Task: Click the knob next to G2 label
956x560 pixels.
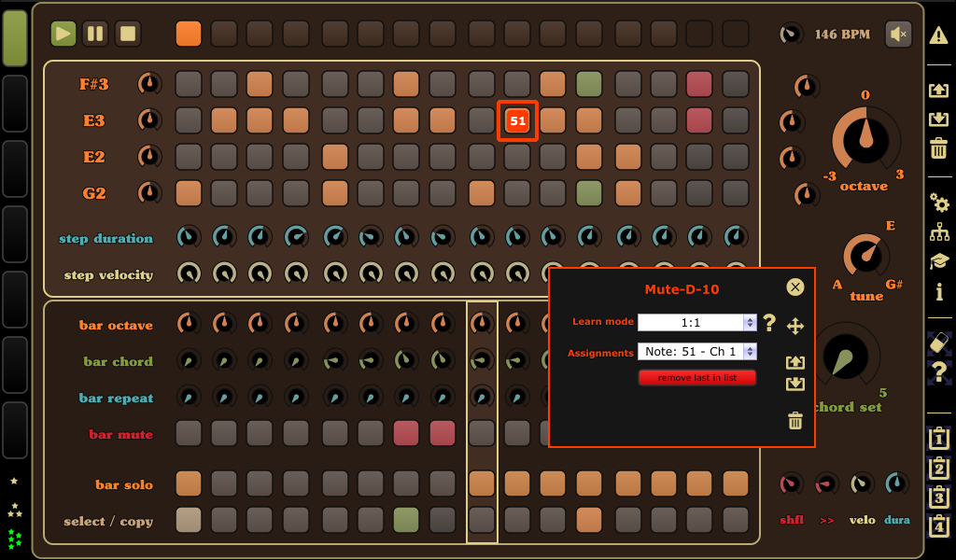Action: tap(149, 193)
